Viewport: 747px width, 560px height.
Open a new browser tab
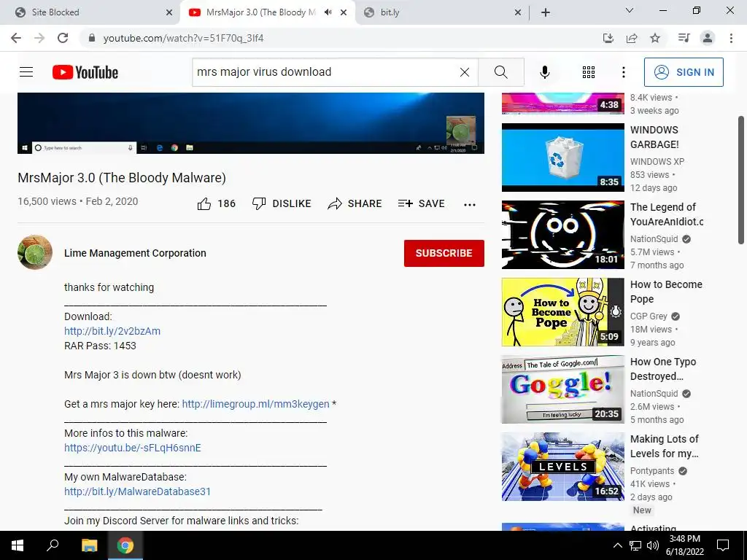click(x=546, y=12)
